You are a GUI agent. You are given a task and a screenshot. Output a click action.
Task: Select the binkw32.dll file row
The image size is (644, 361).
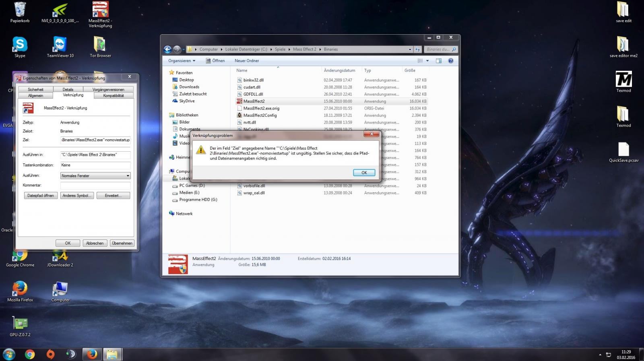tap(332, 80)
